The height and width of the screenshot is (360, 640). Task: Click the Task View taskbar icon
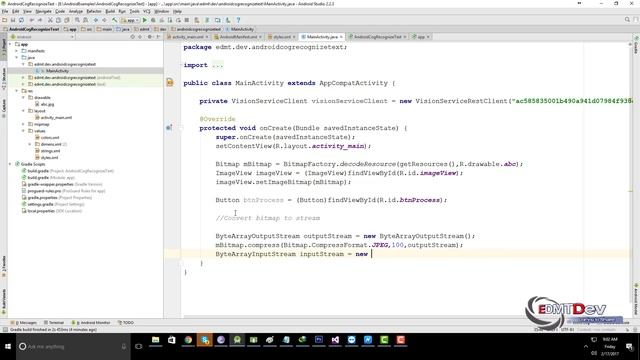point(139,347)
